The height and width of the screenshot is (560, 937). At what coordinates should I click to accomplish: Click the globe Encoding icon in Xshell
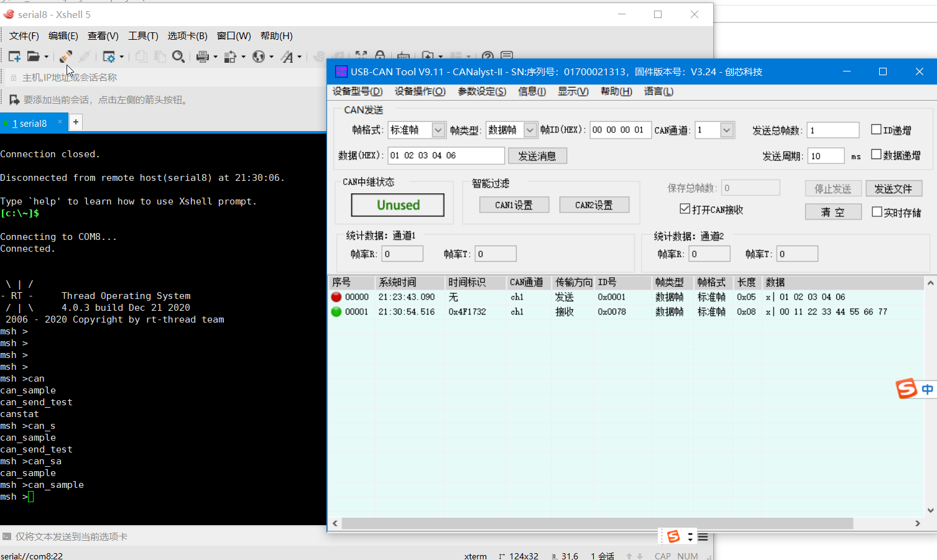tap(259, 57)
